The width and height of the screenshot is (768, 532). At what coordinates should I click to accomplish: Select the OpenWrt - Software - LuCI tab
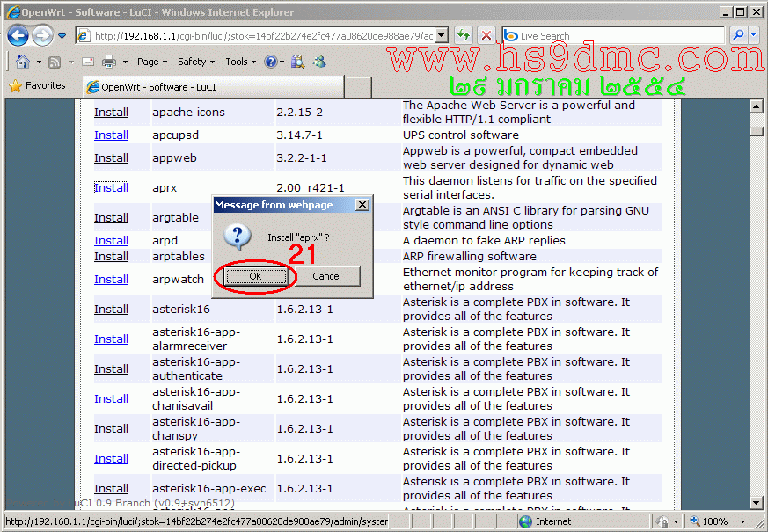pyautogui.click(x=214, y=87)
